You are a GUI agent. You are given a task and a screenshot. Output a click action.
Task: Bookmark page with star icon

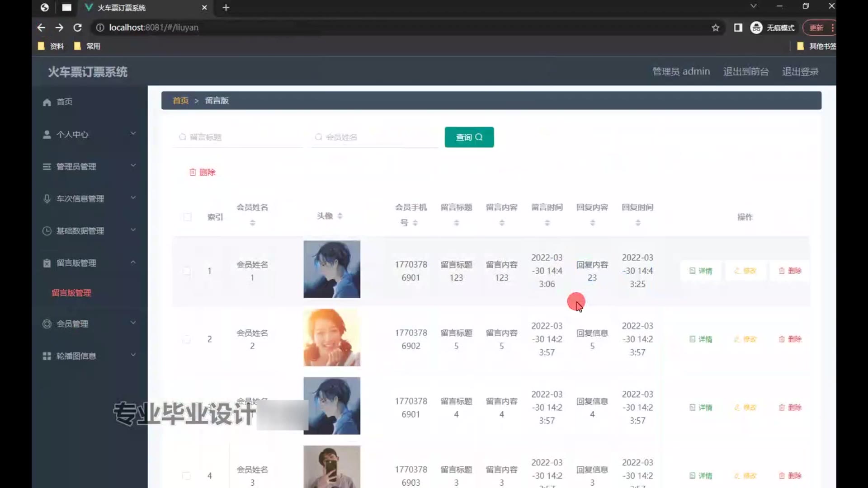coord(715,28)
